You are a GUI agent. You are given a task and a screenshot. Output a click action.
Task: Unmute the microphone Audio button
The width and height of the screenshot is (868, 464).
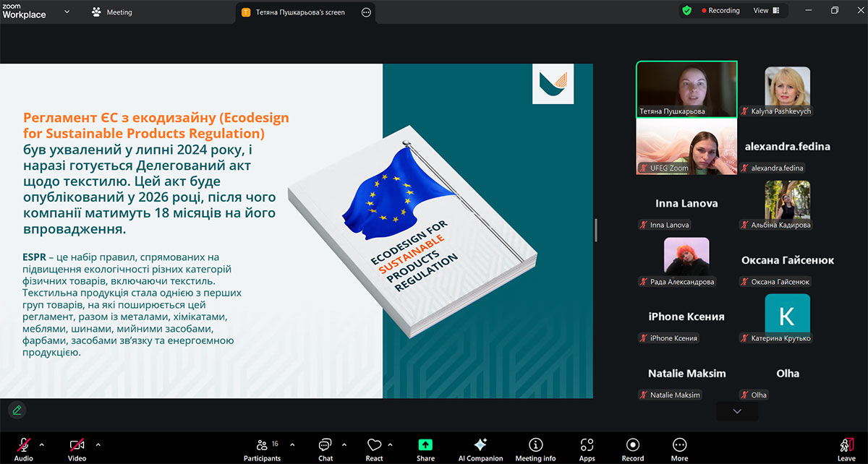tap(24, 449)
